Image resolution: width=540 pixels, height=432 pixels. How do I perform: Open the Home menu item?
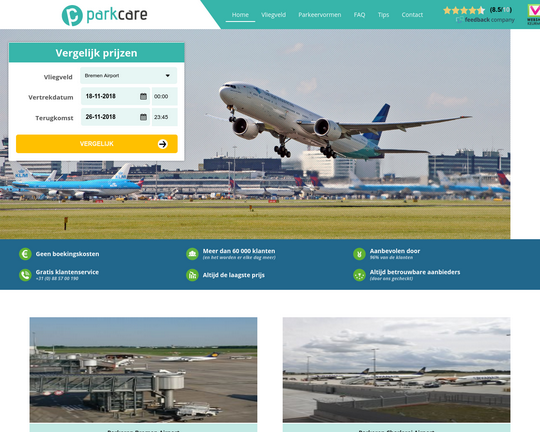(240, 15)
